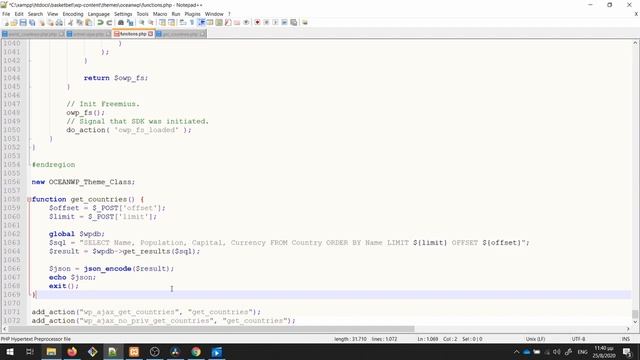The width and height of the screenshot is (640, 360).
Task: Open the File menu
Action: [x=6, y=14]
